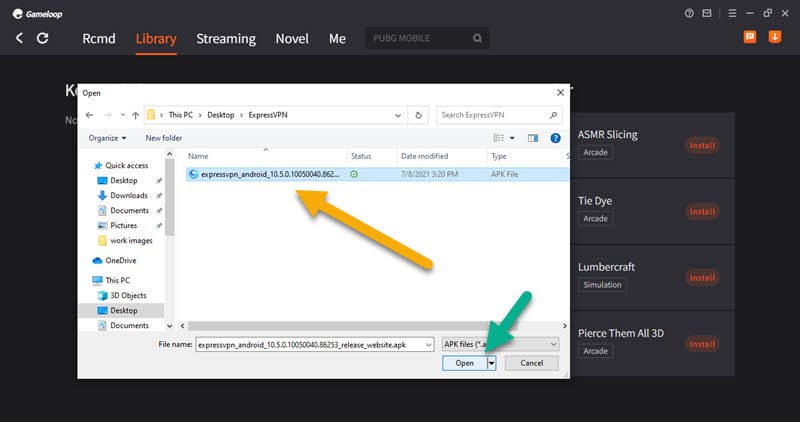Expand address bar history dropdown
Viewport: 800px width, 422px height.
pos(398,115)
